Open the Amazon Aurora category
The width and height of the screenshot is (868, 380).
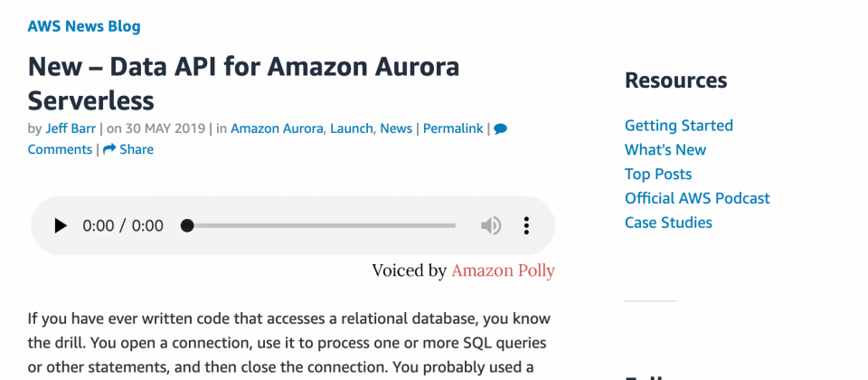[277, 128]
